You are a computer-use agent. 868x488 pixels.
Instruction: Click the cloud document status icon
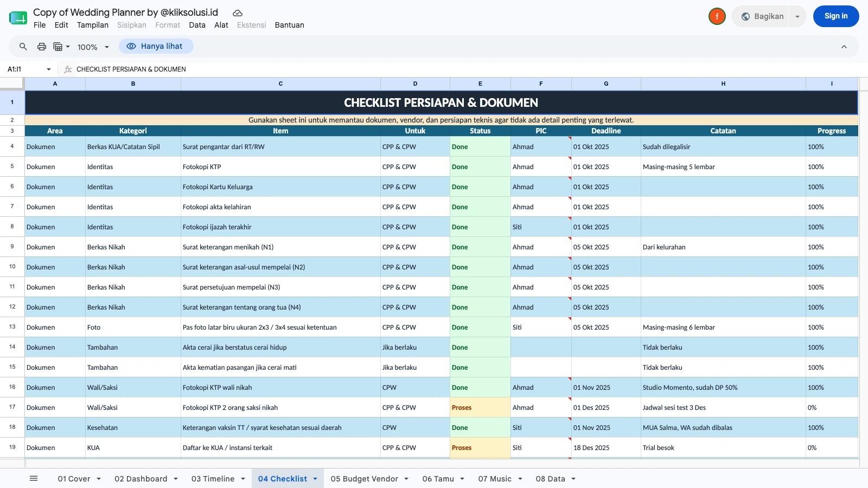click(238, 13)
